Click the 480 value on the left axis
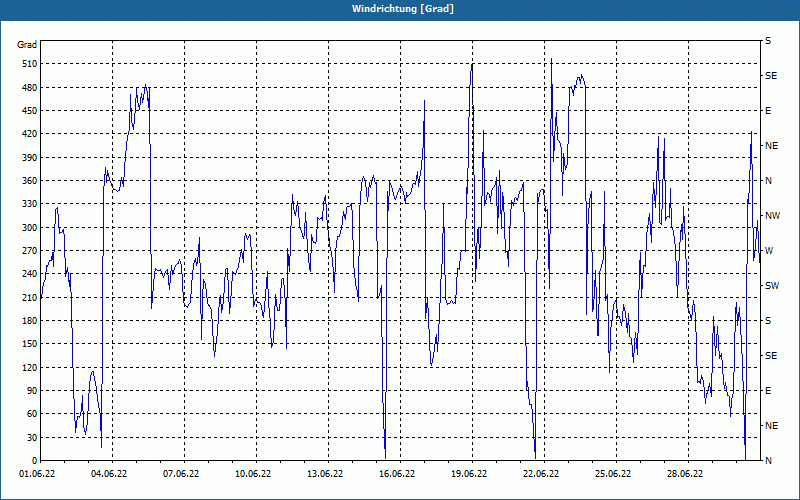800x500 pixels. point(30,87)
